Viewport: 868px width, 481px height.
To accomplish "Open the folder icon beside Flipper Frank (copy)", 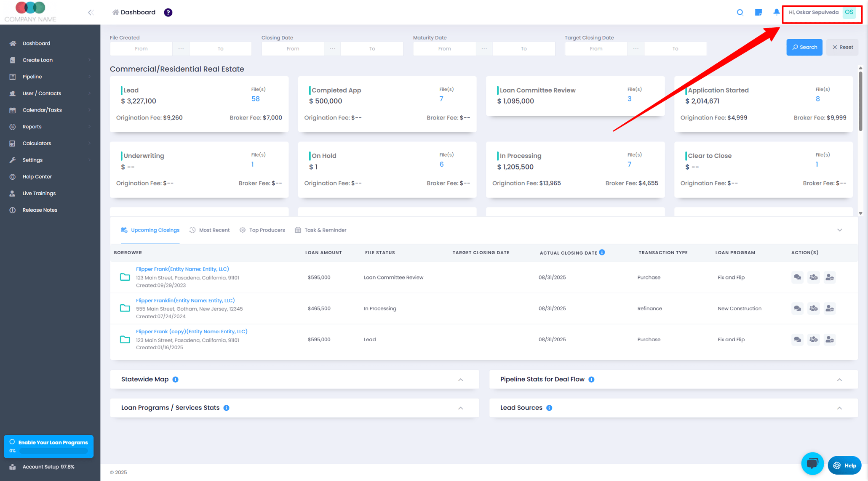I will (x=125, y=339).
